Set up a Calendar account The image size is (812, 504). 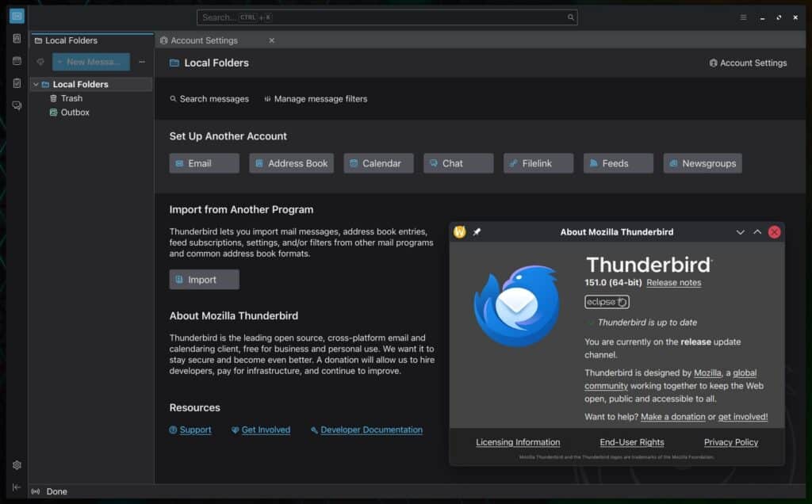point(378,163)
